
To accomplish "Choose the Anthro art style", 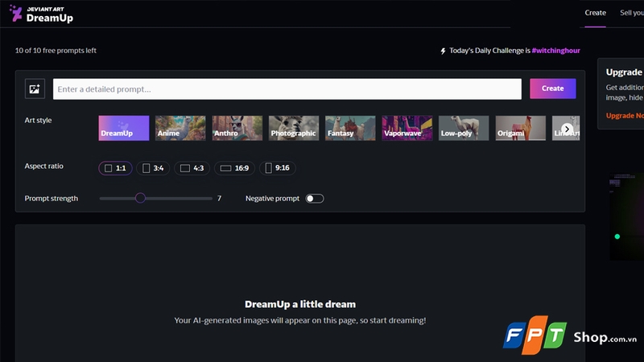I will click(237, 128).
